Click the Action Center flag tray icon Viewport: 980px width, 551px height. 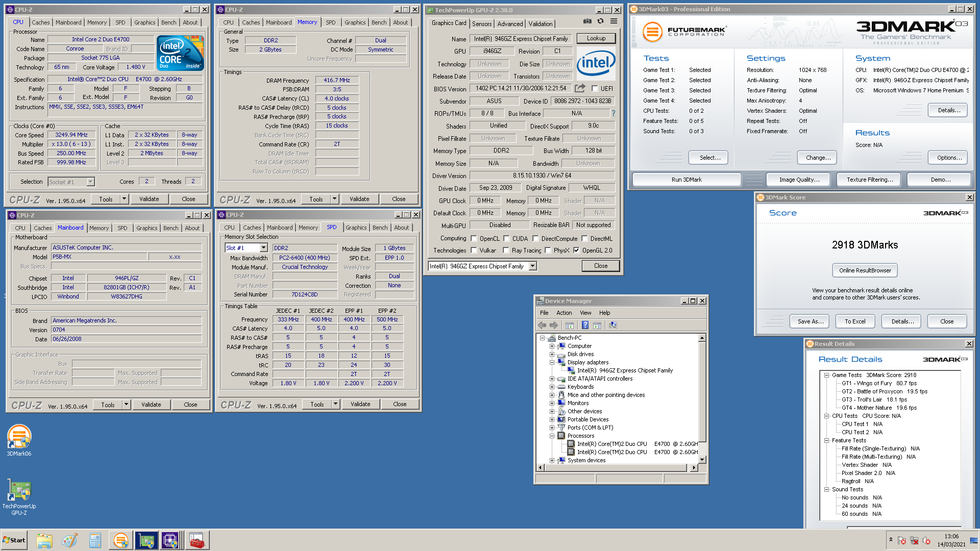902,540
